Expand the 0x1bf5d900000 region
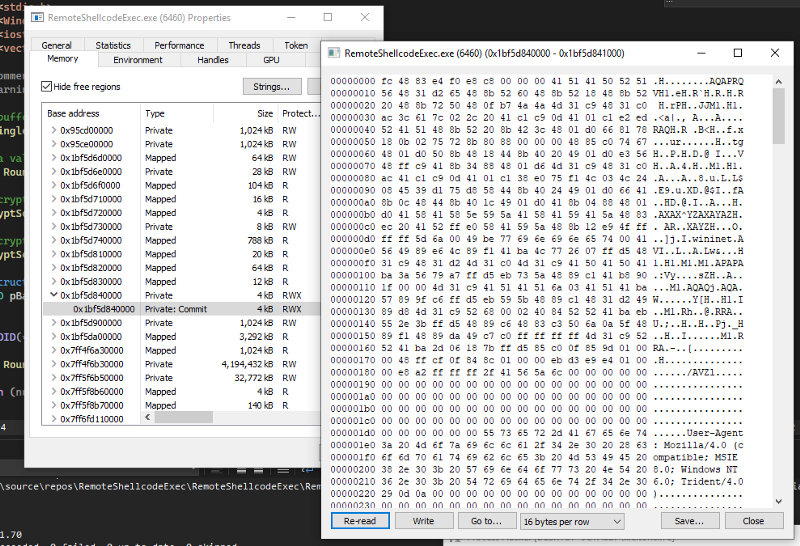Image resolution: width=800 pixels, height=546 pixels. (54, 323)
